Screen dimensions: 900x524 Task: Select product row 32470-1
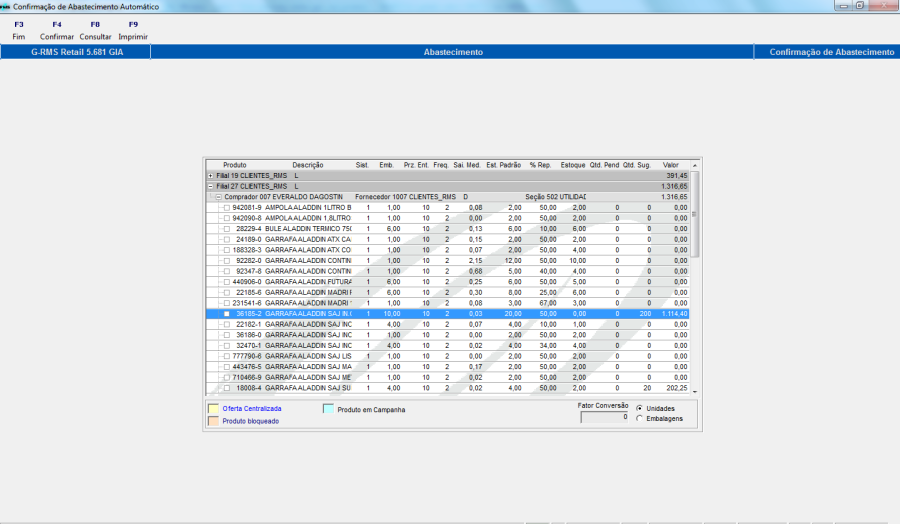(448, 346)
